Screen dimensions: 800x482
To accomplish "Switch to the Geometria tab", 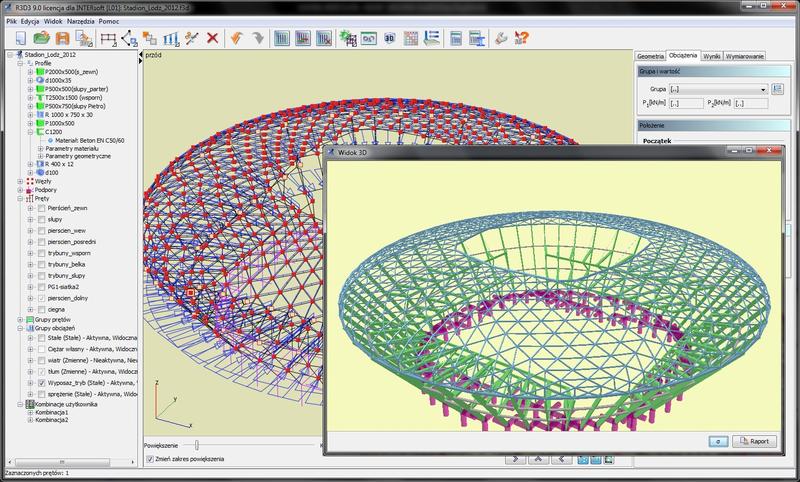I will pyautogui.click(x=651, y=56).
